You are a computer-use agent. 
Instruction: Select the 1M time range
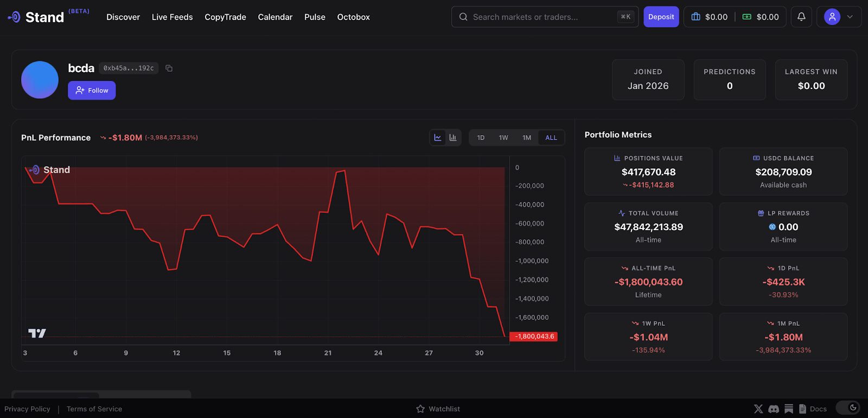pyautogui.click(x=527, y=137)
